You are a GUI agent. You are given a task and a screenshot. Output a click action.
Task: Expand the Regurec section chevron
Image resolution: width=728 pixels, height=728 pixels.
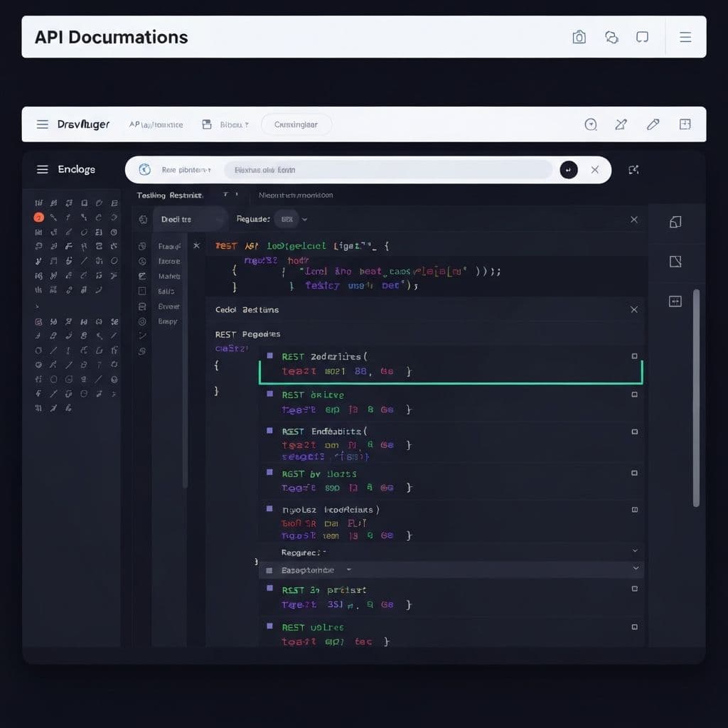tap(636, 552)
